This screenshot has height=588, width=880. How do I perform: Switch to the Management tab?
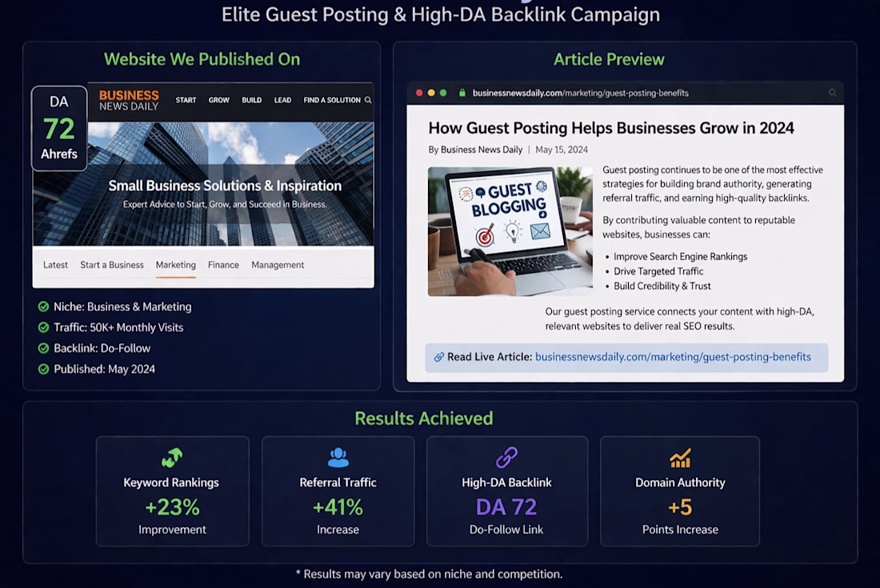click(x=278, y=265)
